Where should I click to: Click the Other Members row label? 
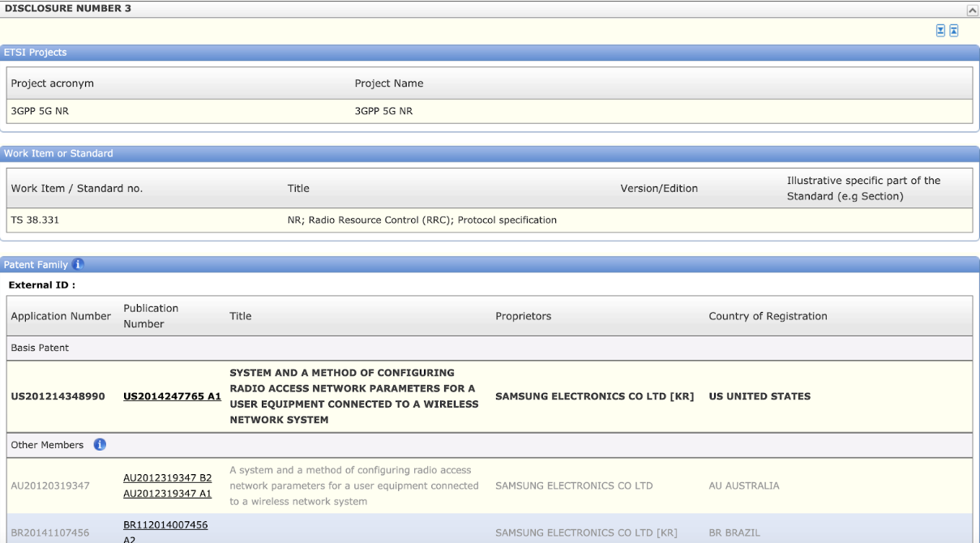point(47,445)
